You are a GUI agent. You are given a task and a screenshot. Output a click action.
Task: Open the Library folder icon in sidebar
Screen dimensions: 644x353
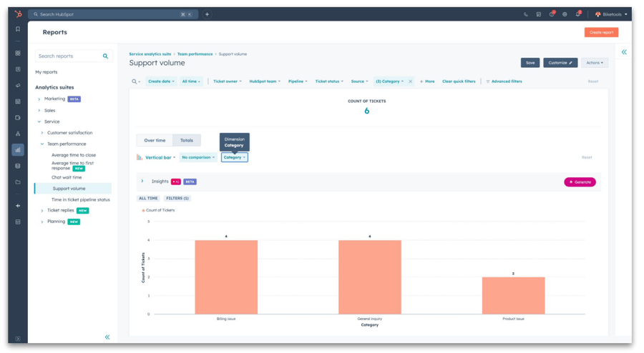click(x=18, y=182)
